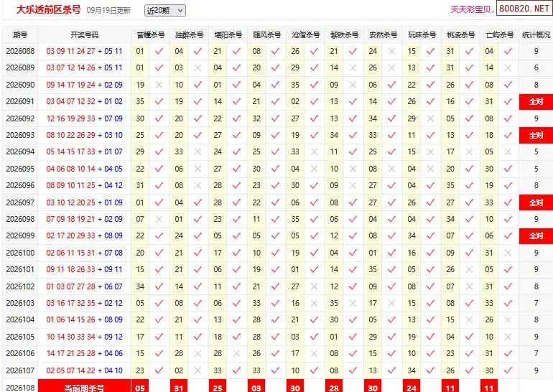Image resolution: width=553 pixels, height=392 pixels.
Task: Select the 统计概况 column header
Action: [x=536, y=35]
